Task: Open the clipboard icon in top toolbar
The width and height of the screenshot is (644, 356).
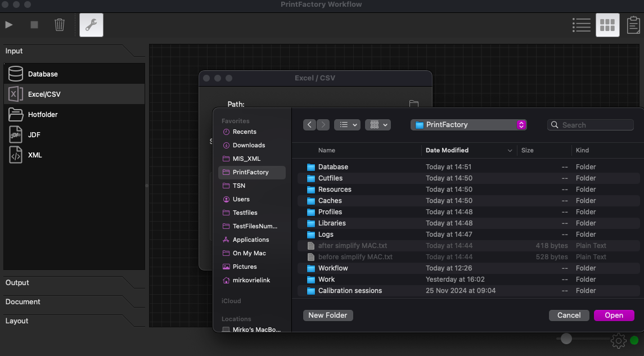Action: 633,25
